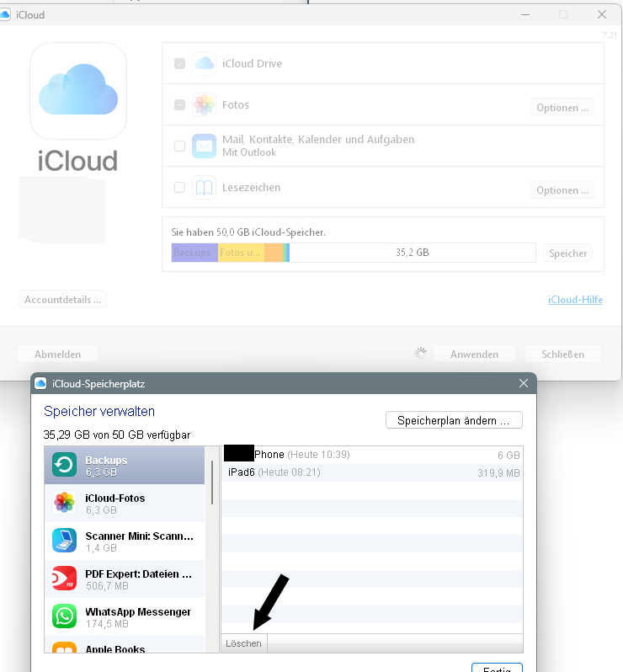Toggle the Fotos checkbox
Image resolution: width=623 pixels, height=672 pixels.
[179, 105]
